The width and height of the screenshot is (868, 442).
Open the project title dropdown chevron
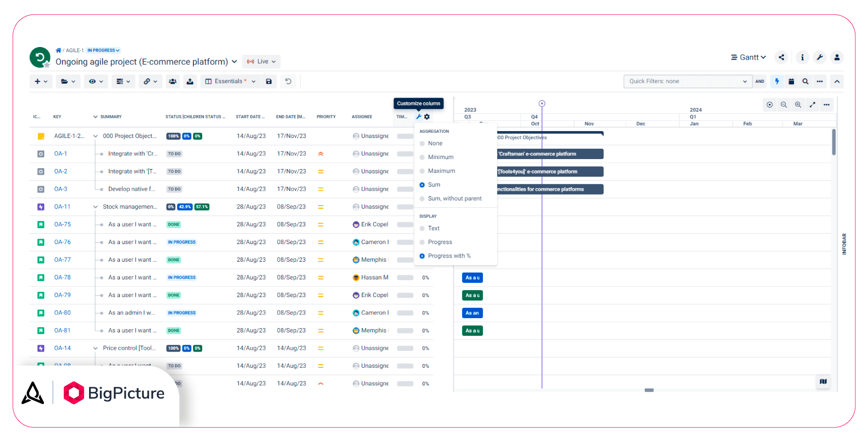234,61
